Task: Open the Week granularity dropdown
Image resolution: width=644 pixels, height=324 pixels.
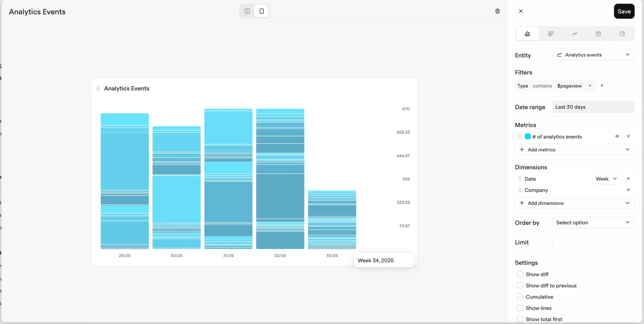Action: pyautogui.click(x=607, y=179)
